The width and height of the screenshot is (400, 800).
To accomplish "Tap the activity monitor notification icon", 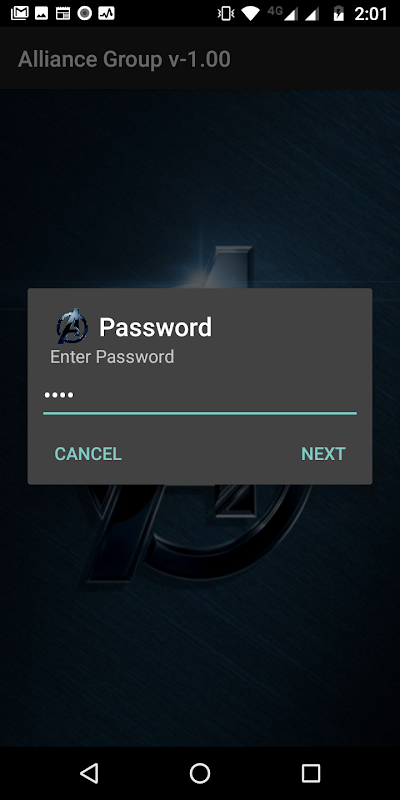I will pyautogui.click(x=107, y=13).
